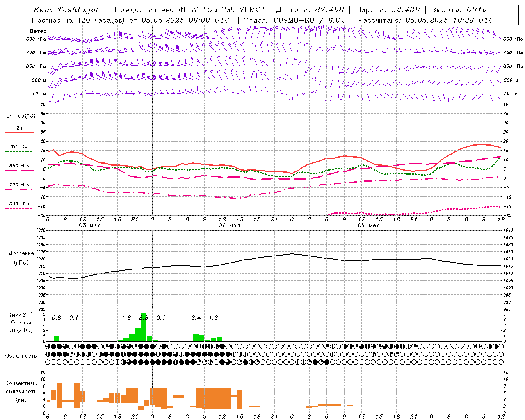Click the '(км)' unit label for convective clouds

pyautogui.click(x=21, y=399)
